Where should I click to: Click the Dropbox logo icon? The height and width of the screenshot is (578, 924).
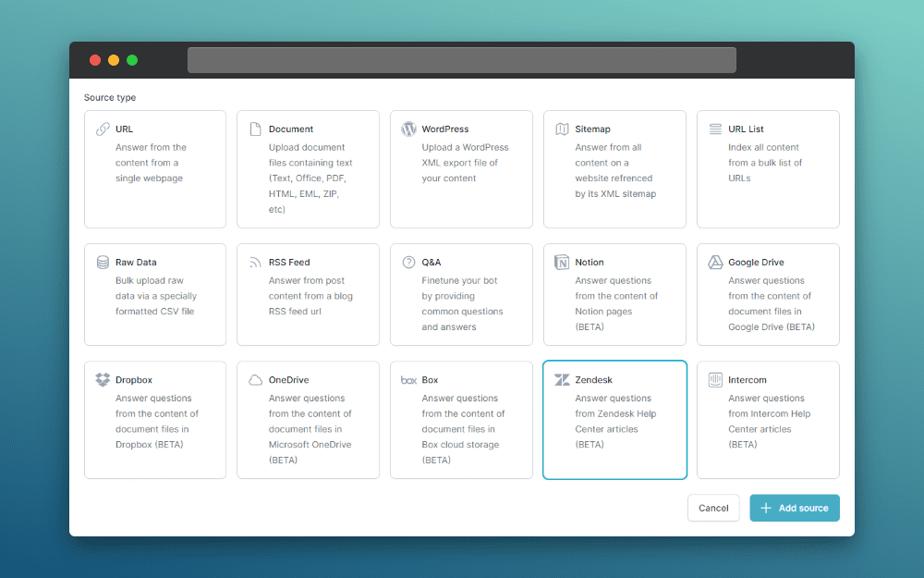103,380
